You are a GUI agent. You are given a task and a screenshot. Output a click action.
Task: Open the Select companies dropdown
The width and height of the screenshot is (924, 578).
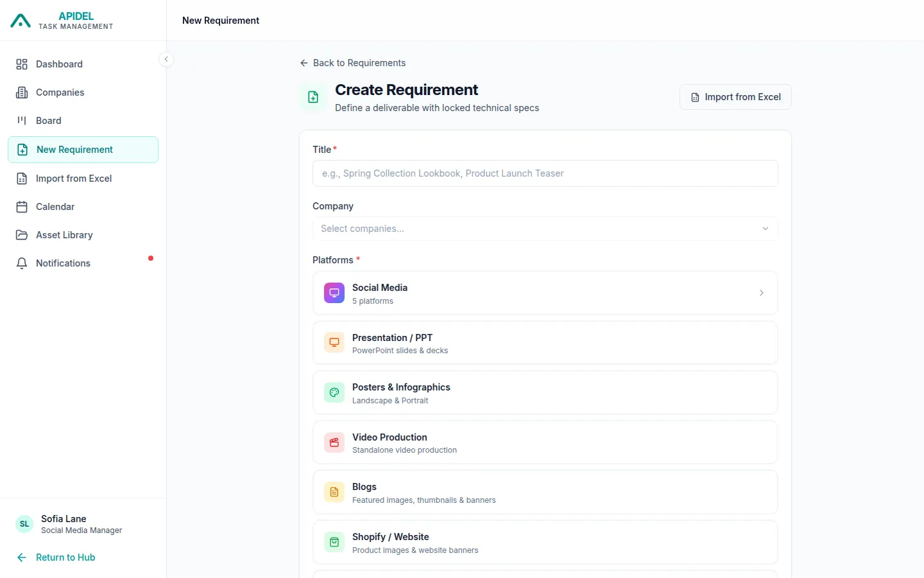click(x=545, y=229)
